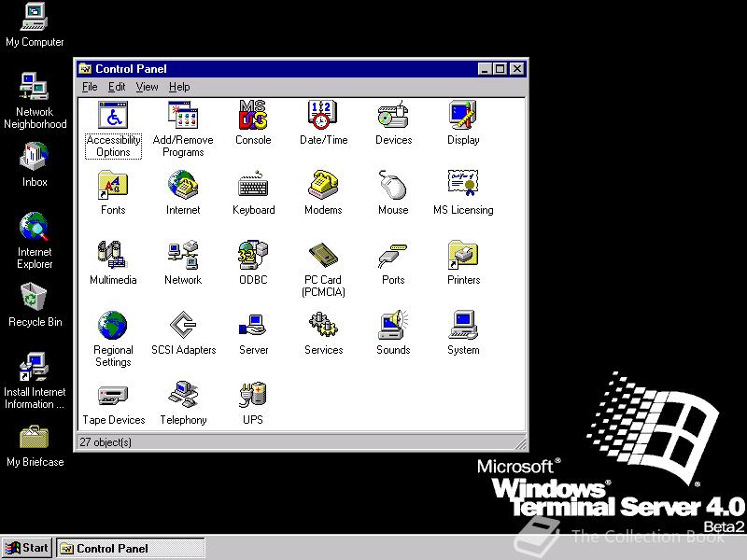Select the PC Card (PCMCIA) icon
This screenshot has width=747, height=560.
coord(323,255)
